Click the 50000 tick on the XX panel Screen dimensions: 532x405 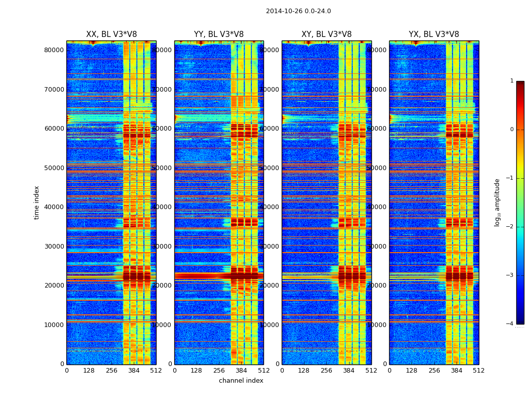pos(54,168)
